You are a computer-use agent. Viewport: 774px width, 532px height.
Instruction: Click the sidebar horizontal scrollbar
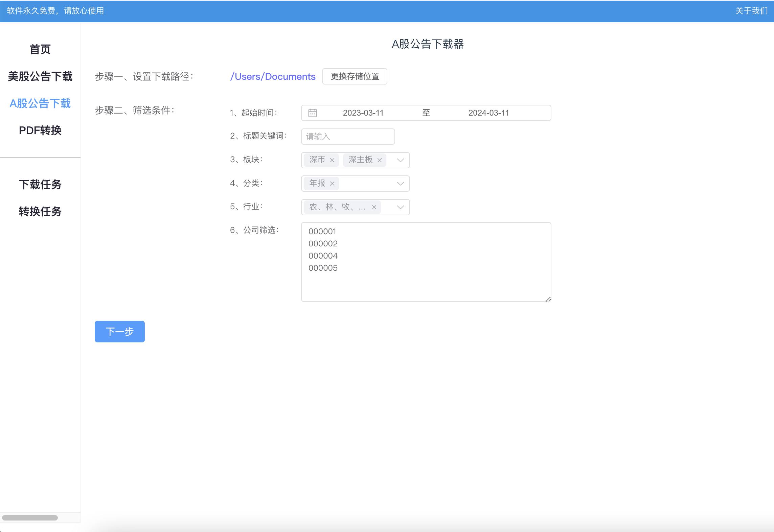point(30,518)
